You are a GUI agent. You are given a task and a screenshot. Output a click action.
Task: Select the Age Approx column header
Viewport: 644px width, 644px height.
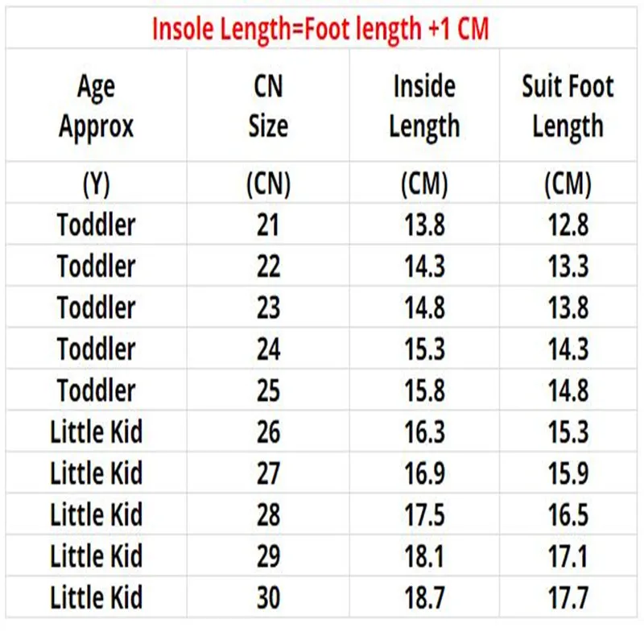[x=96, y=107]
